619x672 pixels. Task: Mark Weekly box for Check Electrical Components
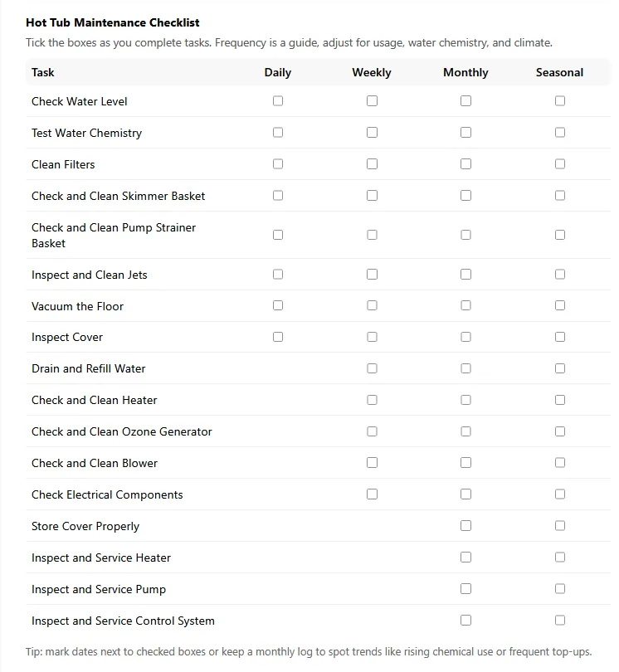click(x=372, y=494)
